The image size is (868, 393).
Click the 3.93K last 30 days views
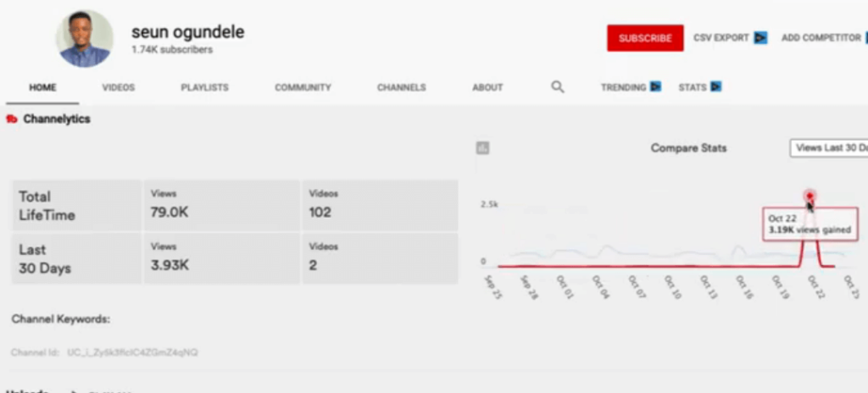click(170, 265)
